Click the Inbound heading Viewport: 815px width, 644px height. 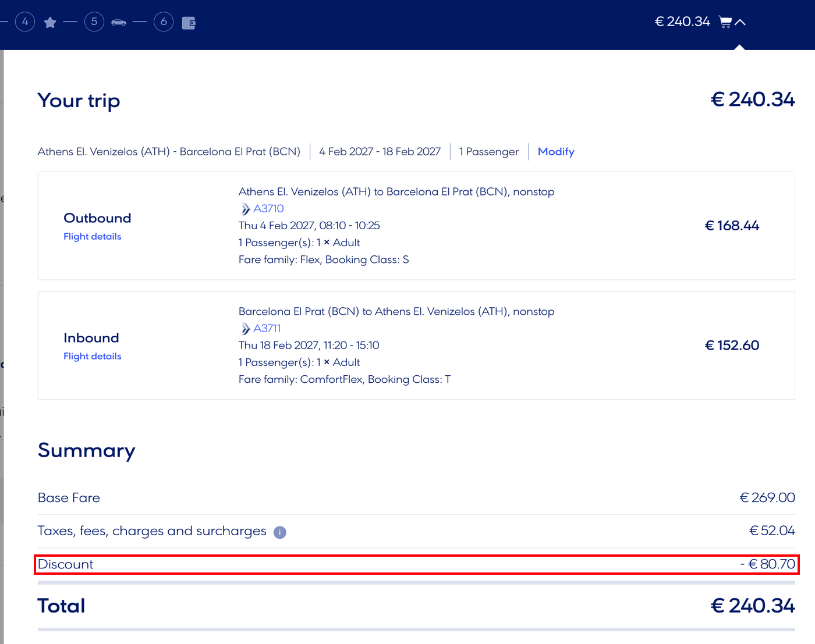(x=91, y=338)
